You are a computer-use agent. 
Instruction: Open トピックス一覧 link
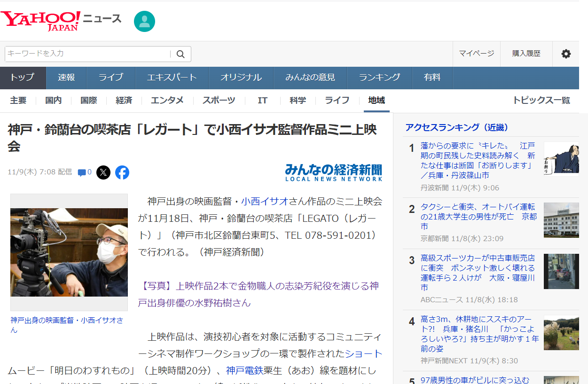tap(541, 101)
